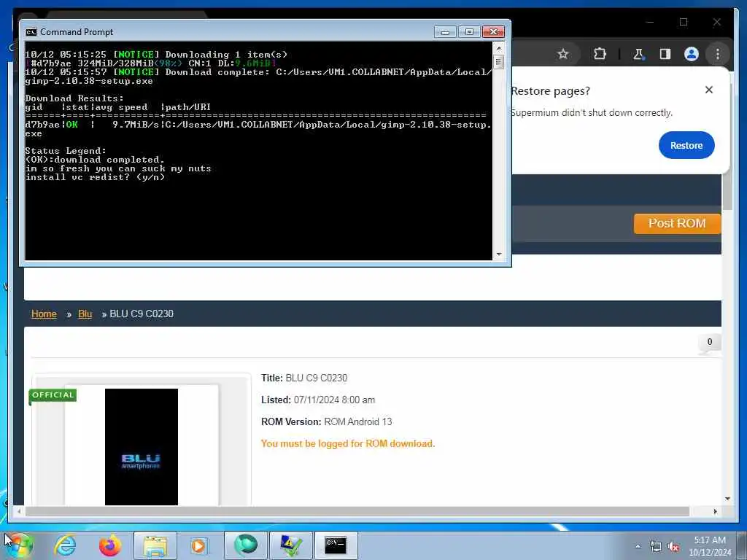The height and width of the screenshot is (560, 747).
Task: Click browser horizontal scrollbar left arrow
Action: [19, 511]
